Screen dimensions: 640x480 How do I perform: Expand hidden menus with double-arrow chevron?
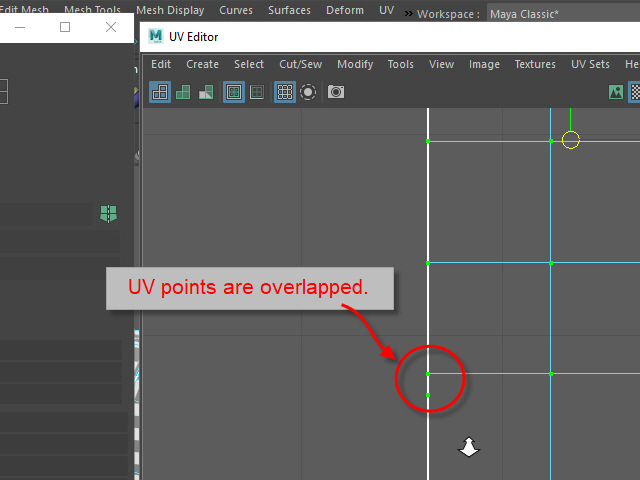(x=409, y=13)
